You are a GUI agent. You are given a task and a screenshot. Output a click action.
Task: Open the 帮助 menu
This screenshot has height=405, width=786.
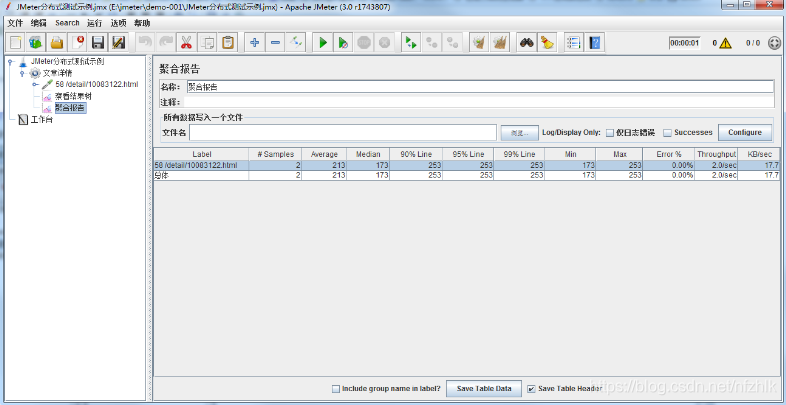142,23
